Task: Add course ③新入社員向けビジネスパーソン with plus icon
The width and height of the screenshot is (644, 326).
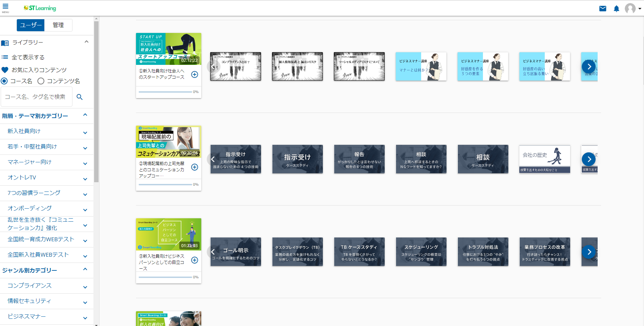Action: click(194, 260)
